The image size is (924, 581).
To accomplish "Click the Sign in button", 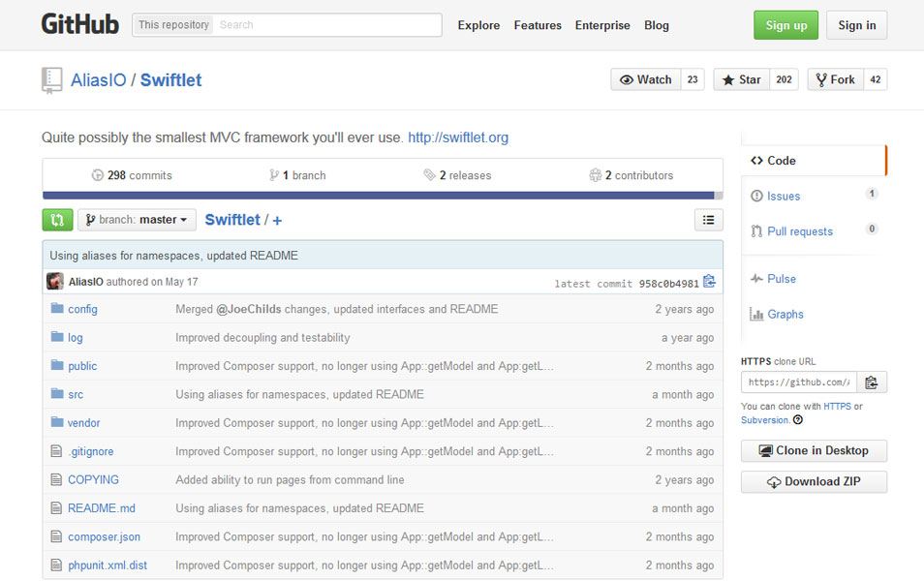I will (x=856, y=25).
